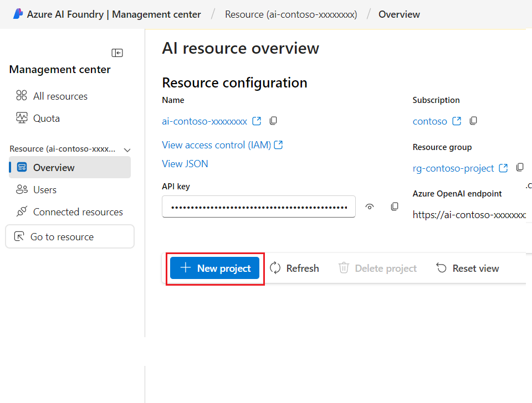The image size is (532, 403).
Task: Collapse the Management center sidebar
Action: 117,53
